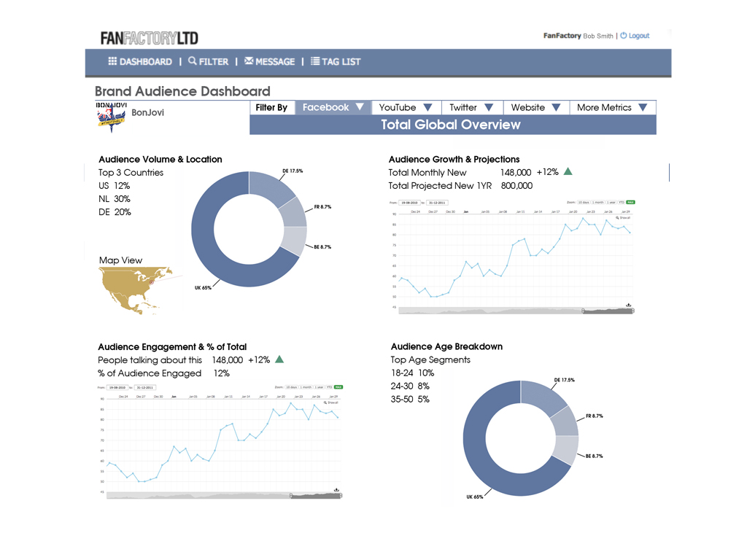
Task: Click the green up triangle beside People talking about this
Action: click(279, 359)
